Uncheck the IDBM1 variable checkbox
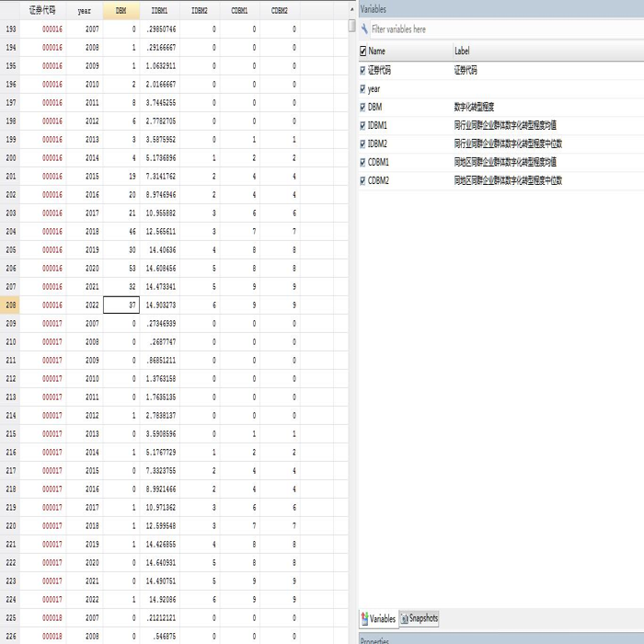 (362, 125)
